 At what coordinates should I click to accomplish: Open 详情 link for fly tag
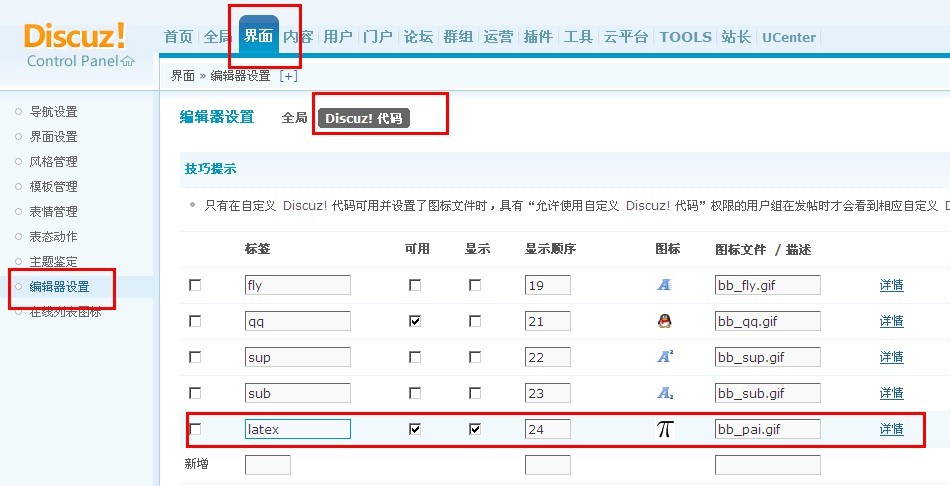pos(891,285)
